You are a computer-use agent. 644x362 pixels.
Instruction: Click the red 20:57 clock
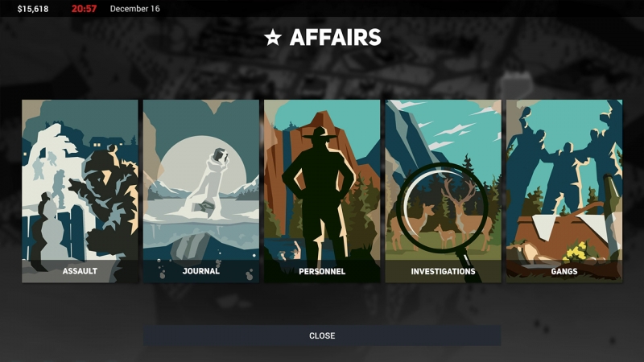(x=84, y=9)
